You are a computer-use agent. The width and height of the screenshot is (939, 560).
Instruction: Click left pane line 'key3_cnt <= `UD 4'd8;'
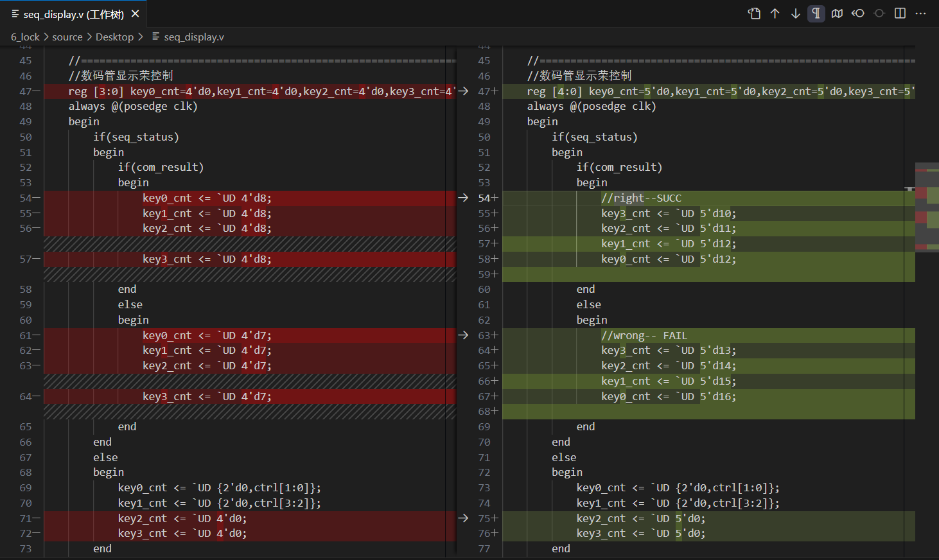coord(207,259)
